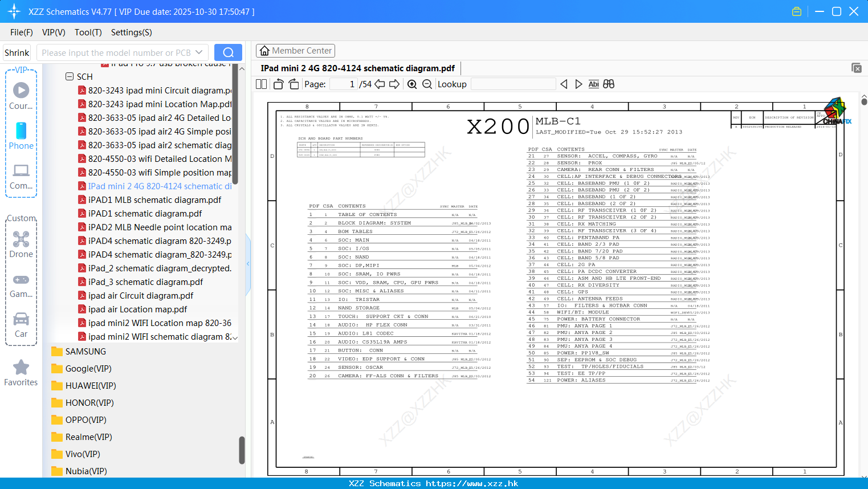Find previous lookup result triangle

click(564, 84)
